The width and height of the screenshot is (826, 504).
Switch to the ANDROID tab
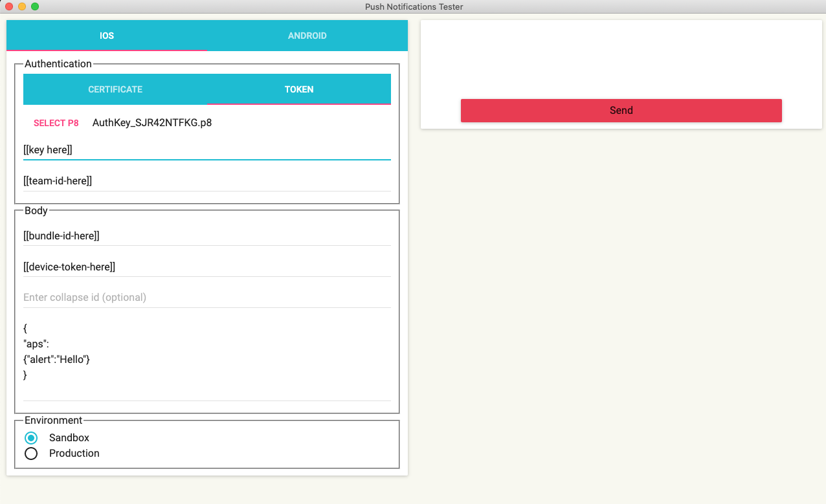point(307,36)
